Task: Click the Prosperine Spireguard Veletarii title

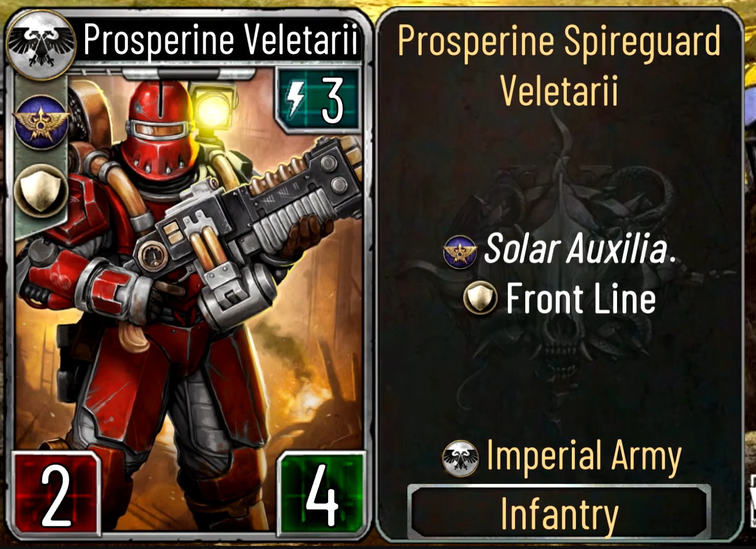Action: [x=559, y=65]
